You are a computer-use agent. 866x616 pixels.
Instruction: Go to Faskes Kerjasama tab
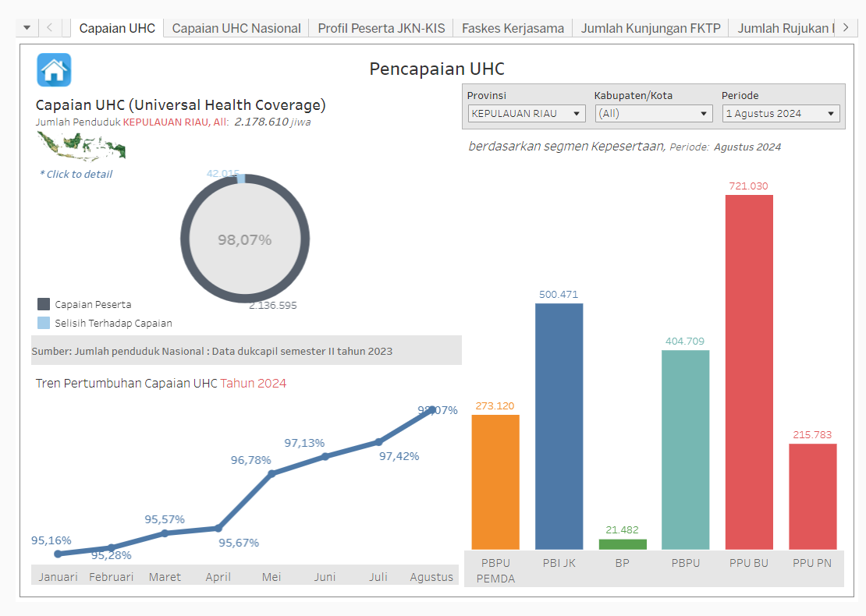[513, 28]
